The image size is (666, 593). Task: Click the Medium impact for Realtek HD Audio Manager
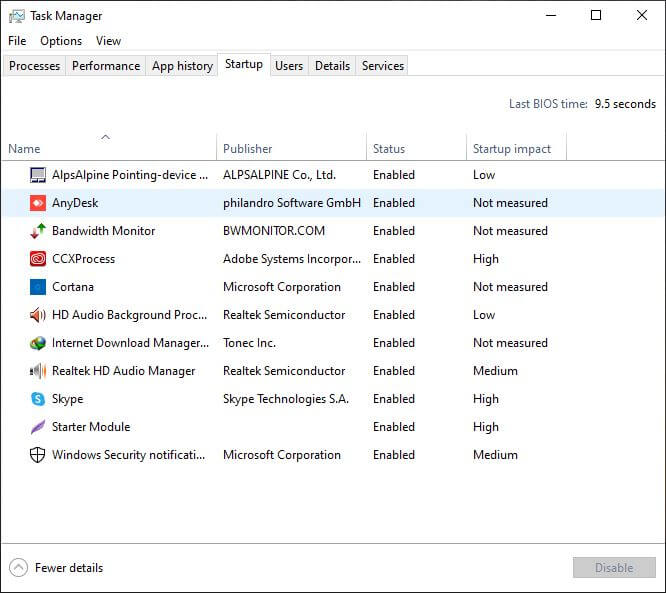(495, 371)
